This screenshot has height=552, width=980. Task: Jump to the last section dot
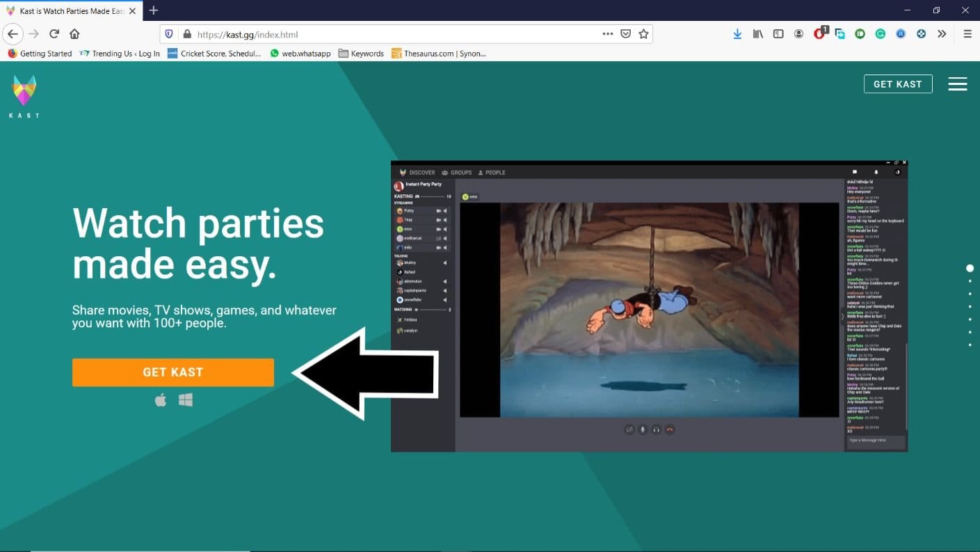970,345
